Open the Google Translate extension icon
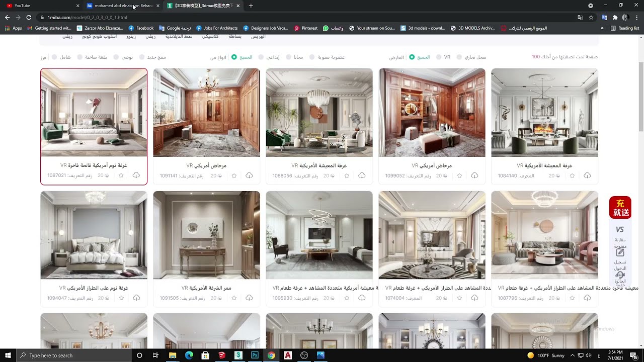Screen dimensions: 644x362 [x=604, y=17]
